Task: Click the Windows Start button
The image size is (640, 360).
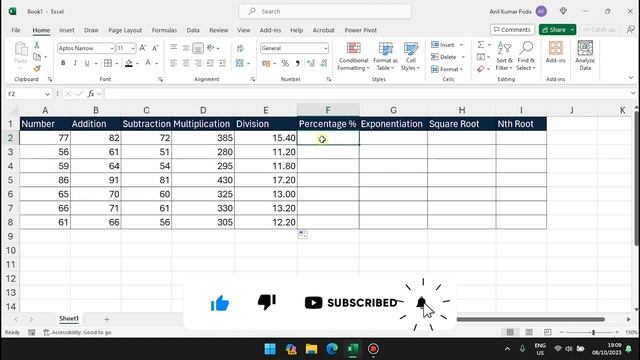Action: click(x=270, y=349)
